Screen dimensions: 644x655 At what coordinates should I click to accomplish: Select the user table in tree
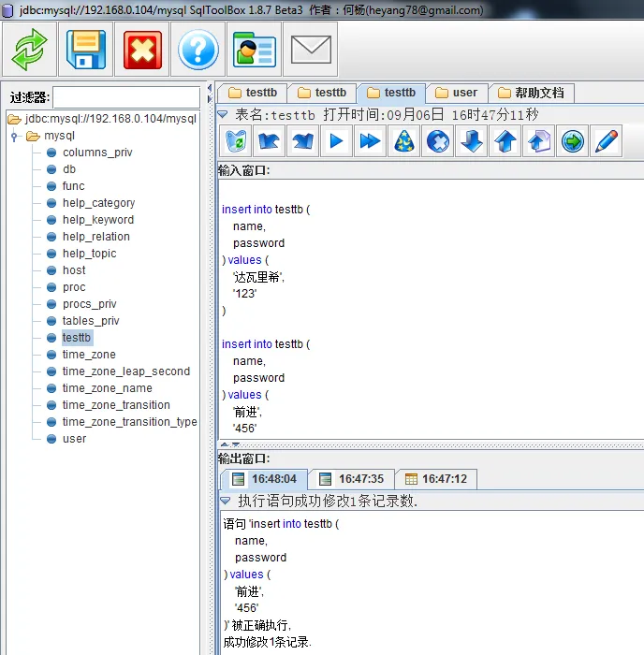(74, 439)
